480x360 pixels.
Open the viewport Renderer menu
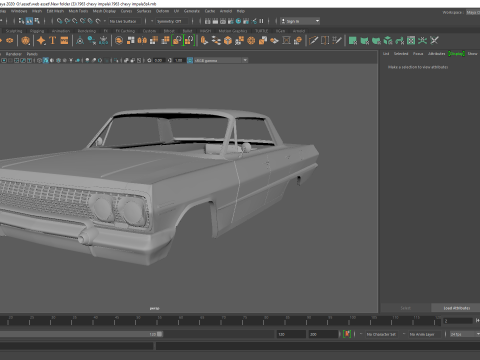click(x=13, y=54)
